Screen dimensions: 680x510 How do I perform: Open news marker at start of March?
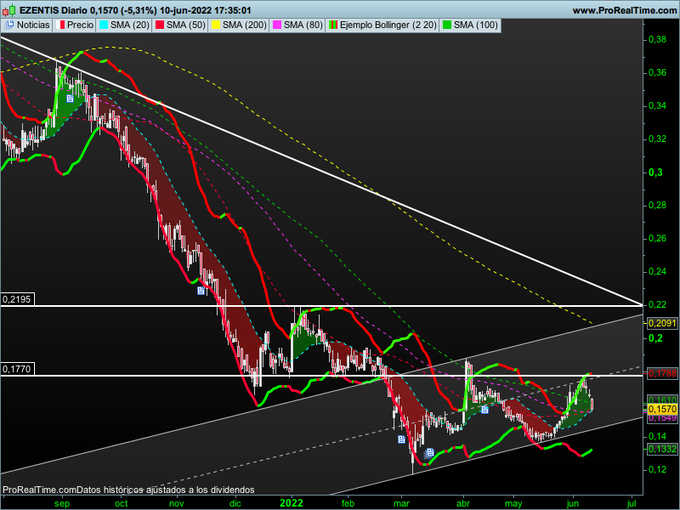[402, 439]
